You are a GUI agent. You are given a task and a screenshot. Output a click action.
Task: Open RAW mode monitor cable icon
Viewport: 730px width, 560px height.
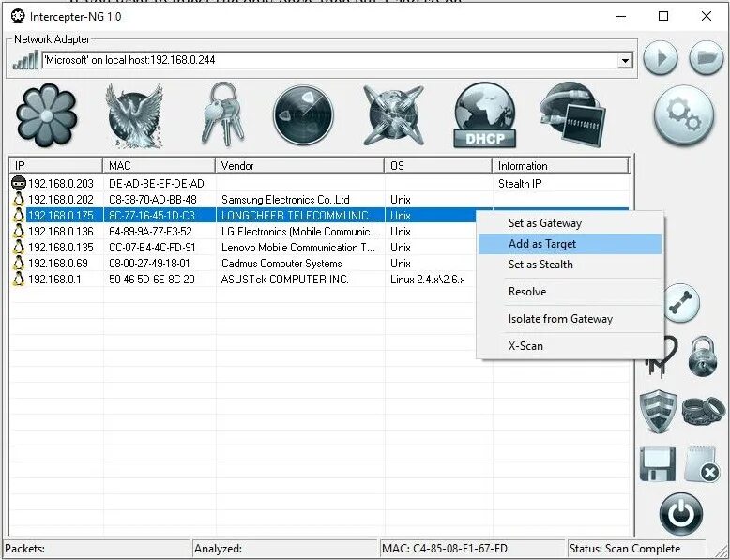573,114
